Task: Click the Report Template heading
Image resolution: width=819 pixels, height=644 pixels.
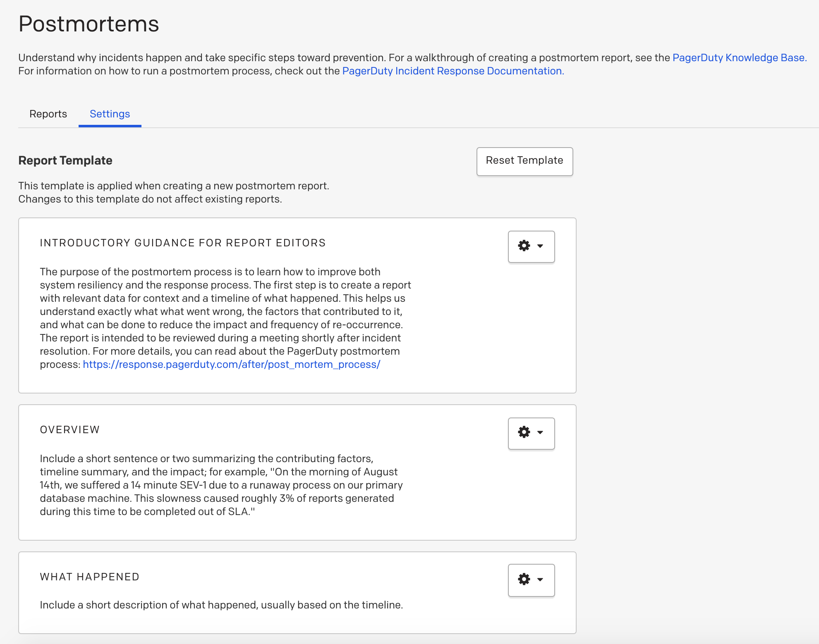Action: point(65,161)
